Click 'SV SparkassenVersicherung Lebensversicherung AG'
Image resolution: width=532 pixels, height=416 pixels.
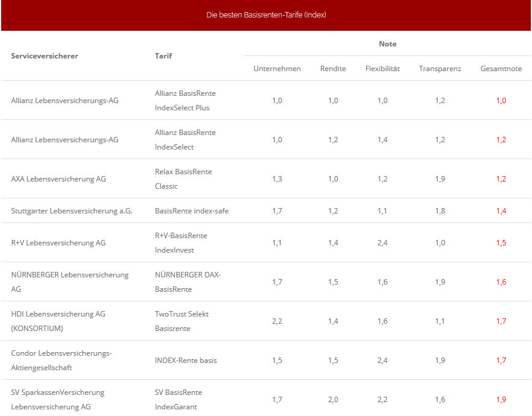[x=58, y=399]
